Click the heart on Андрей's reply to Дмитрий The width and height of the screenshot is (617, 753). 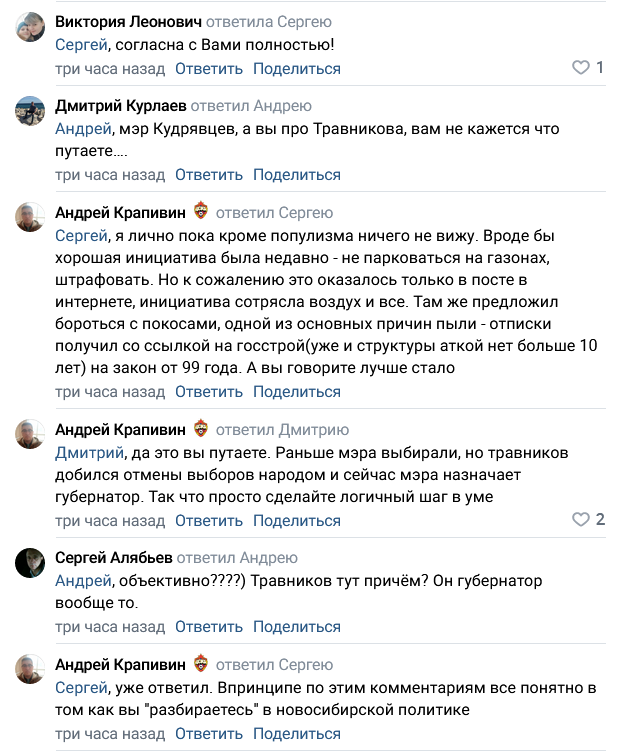(x=581, y=520)
